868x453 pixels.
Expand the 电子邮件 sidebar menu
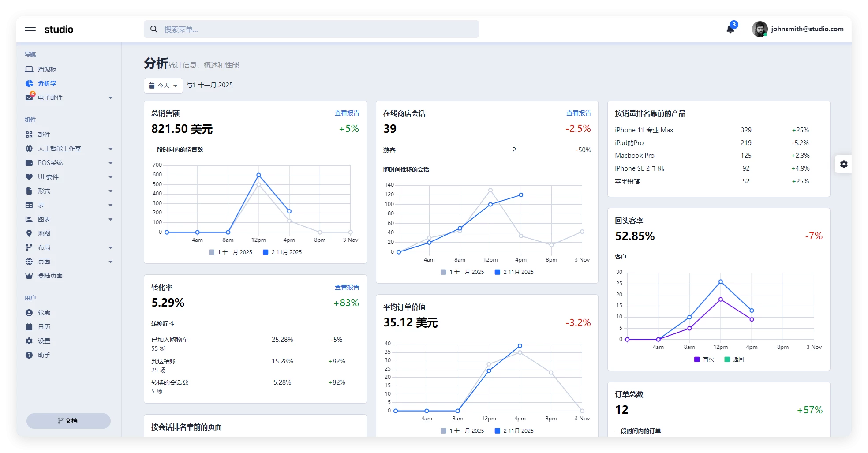(x=68, y=97)
